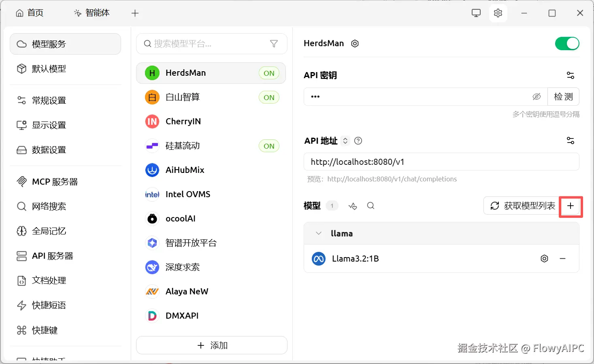Collapse the llama model group
This screenshot has width=594, height=364.
(319, 233)
